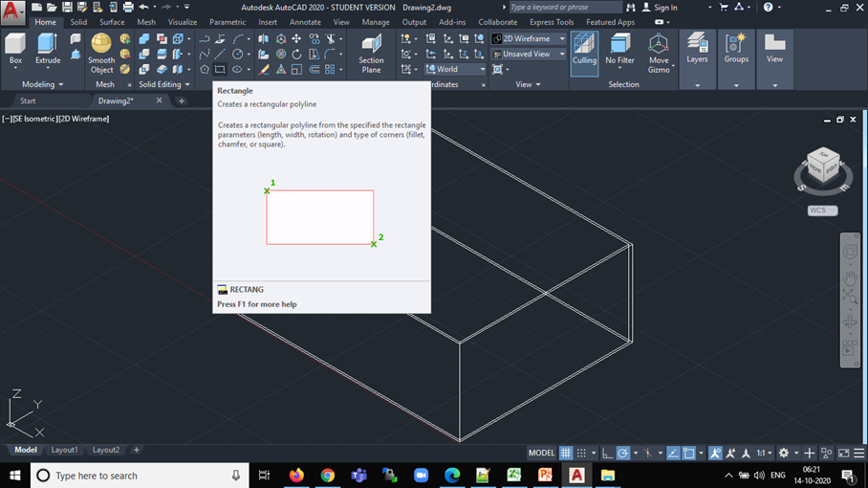The width and height of the screenshot is (868, 488).
Task: Click the Section Plane tool
Action: coord(371,54)
